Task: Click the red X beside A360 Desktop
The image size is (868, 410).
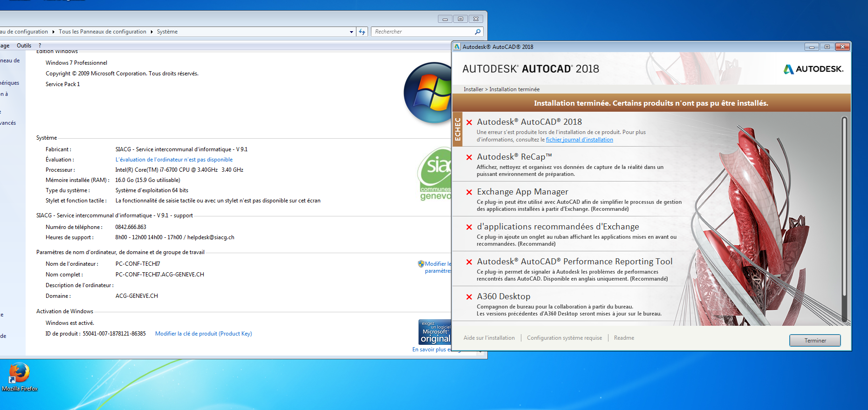Action: click(x=469, y=297)
